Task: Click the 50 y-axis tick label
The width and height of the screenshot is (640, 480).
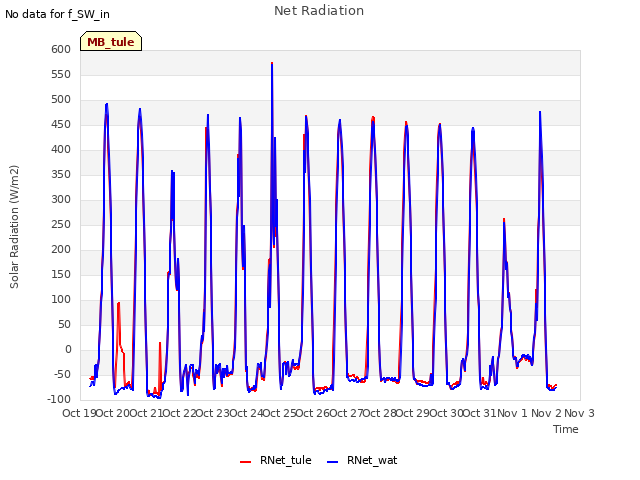Action: [x=64, y=325]
